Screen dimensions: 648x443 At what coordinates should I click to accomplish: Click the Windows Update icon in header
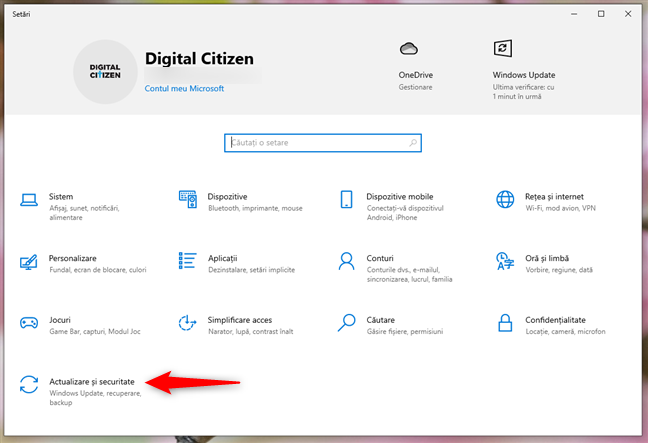coord(503,48)
